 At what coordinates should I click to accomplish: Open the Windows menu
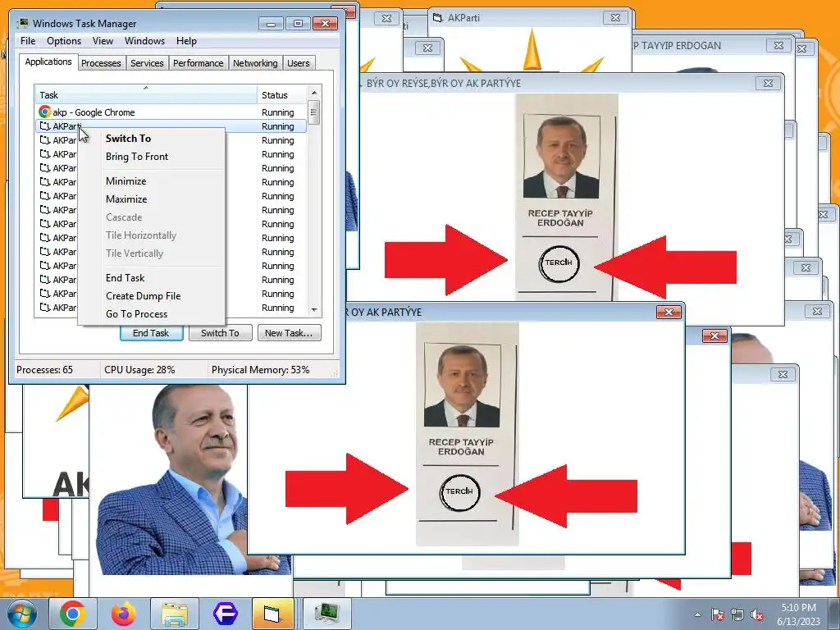point(144,41)
